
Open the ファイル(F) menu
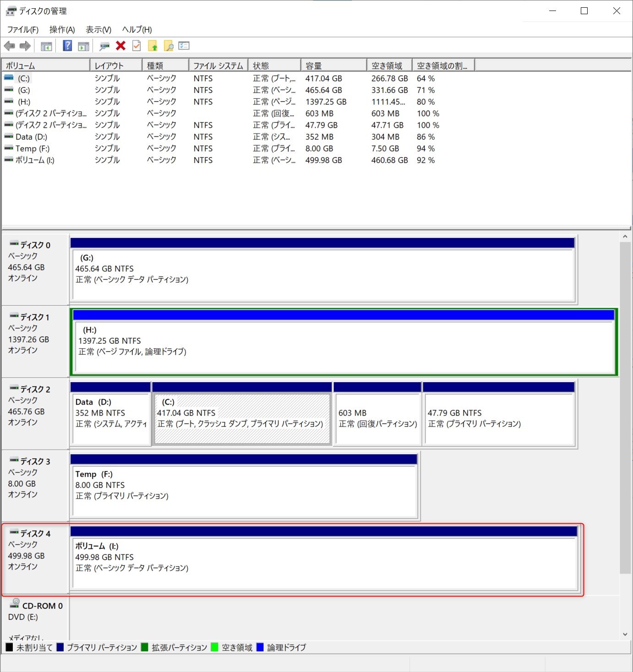pos(23,30)
